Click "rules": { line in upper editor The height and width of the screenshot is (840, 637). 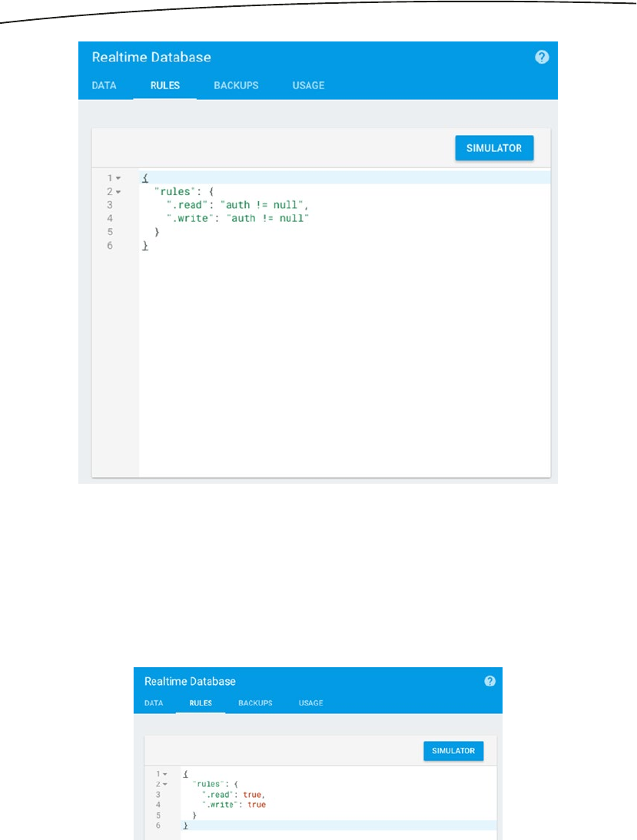coord(184,191)
